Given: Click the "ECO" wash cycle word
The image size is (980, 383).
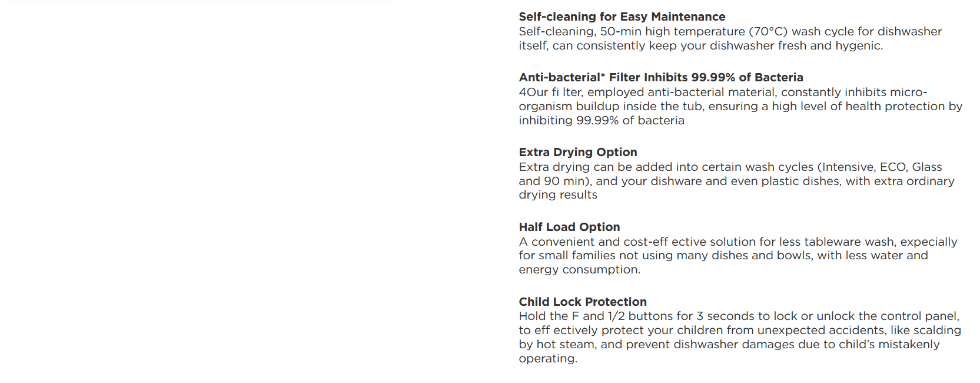Looking at the screenshot, I should [x=892, y=167].
